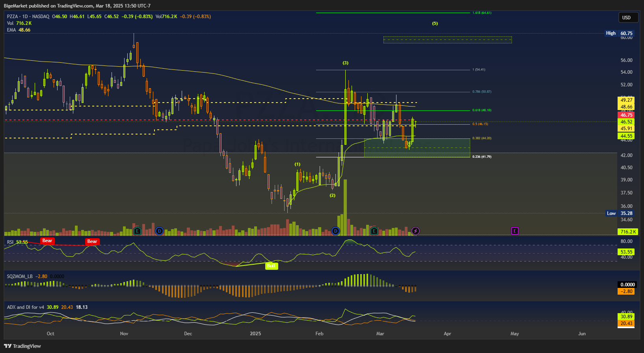Click the lightning bolt marker in mid-March
This screenshot has width=644, height=353.
(x=415, y=231)
